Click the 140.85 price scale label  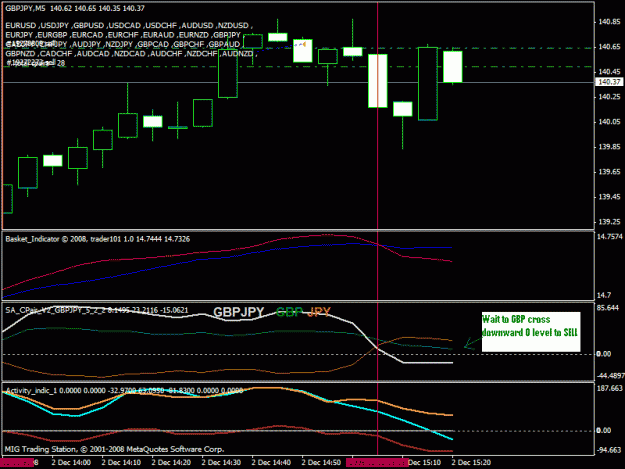609,22
